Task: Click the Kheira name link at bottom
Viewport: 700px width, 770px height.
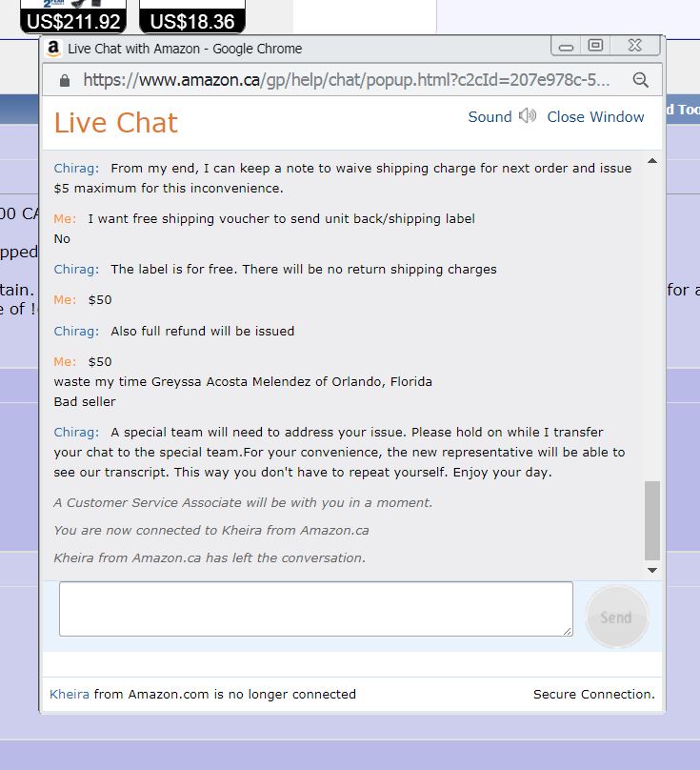Action: (70, 694)
